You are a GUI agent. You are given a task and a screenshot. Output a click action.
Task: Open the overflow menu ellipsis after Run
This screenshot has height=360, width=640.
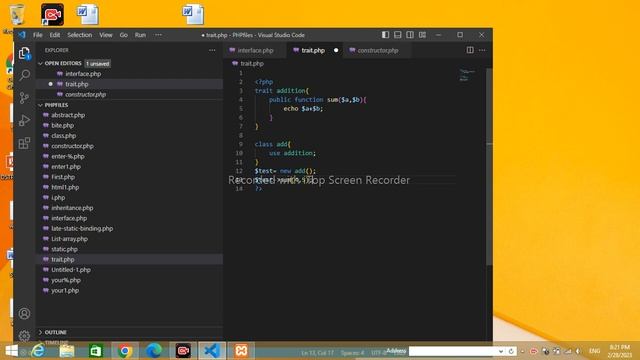tap(158, 35)
